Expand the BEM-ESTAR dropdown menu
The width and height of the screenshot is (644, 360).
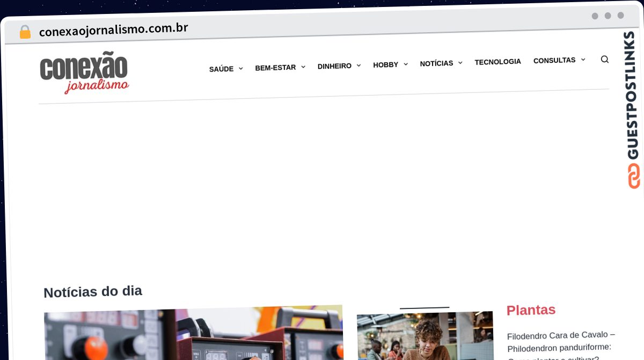(x=303, y=67)
